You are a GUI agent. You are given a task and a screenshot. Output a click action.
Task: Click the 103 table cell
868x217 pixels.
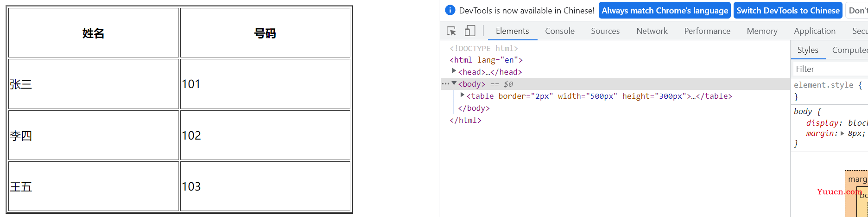point(265,186)
